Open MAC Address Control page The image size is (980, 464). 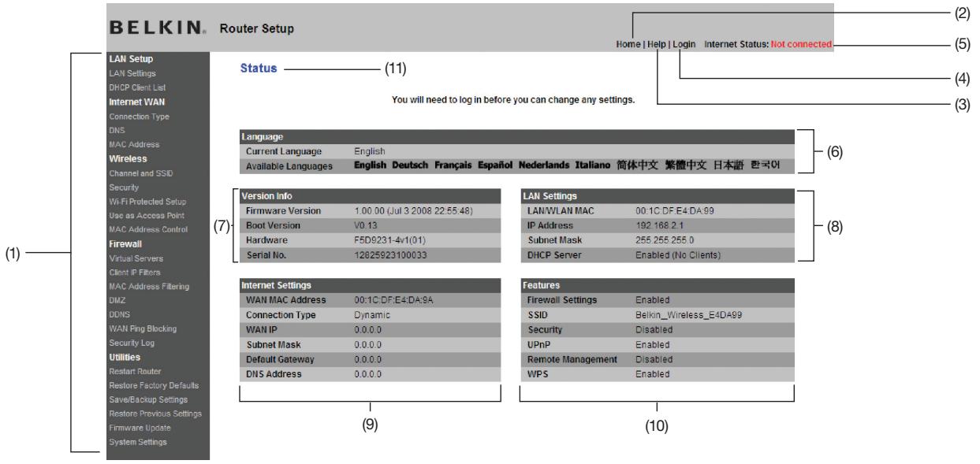tap(149, 229)
